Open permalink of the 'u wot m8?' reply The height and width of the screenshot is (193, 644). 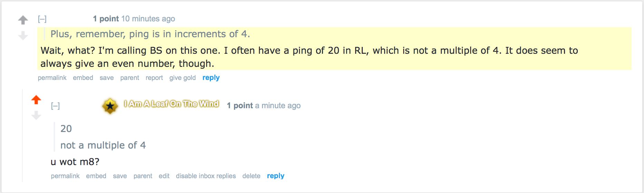coord(65,176)
